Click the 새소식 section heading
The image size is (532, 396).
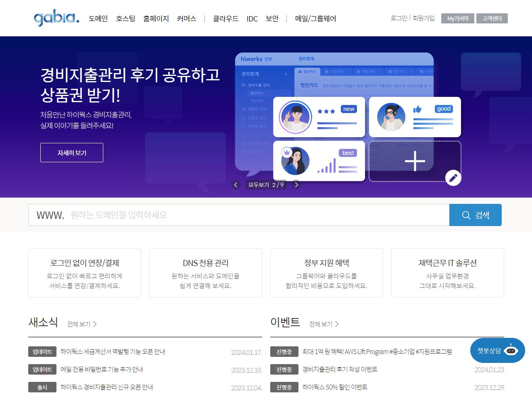(x=43, y=322)
